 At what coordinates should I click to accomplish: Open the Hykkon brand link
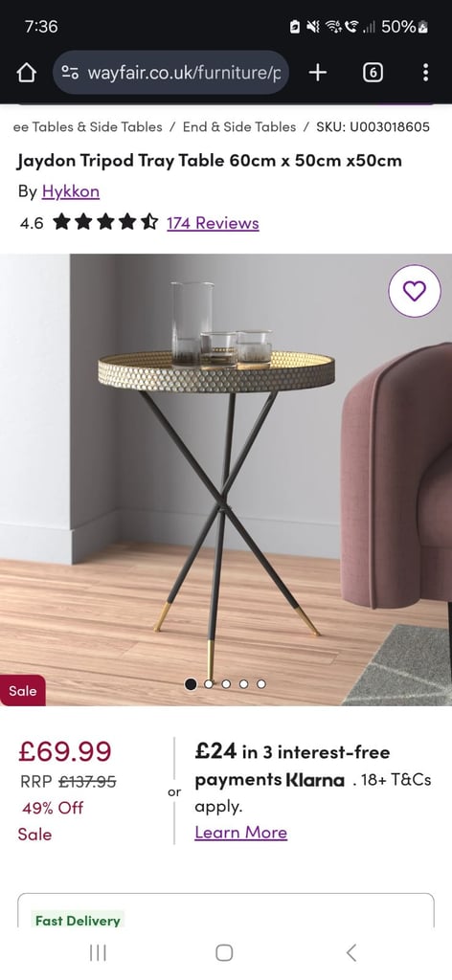[x=71, y=191]
